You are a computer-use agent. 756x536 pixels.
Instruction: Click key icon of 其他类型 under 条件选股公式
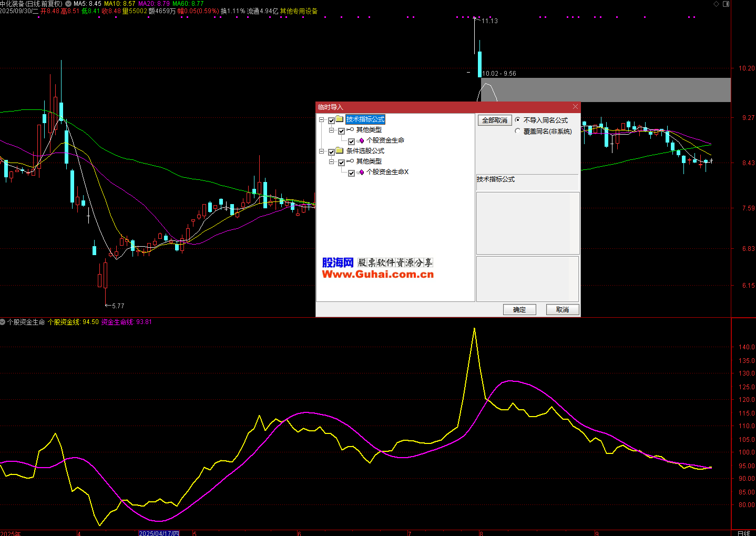pyautogui.click(x=350, y=161)
